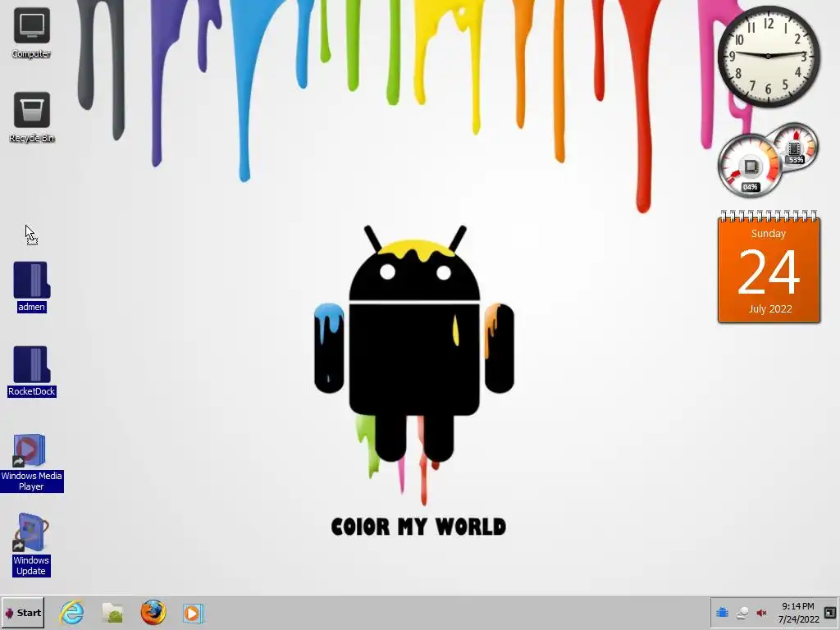Launch Internet Explorer from taskbar

coord(72,613)
